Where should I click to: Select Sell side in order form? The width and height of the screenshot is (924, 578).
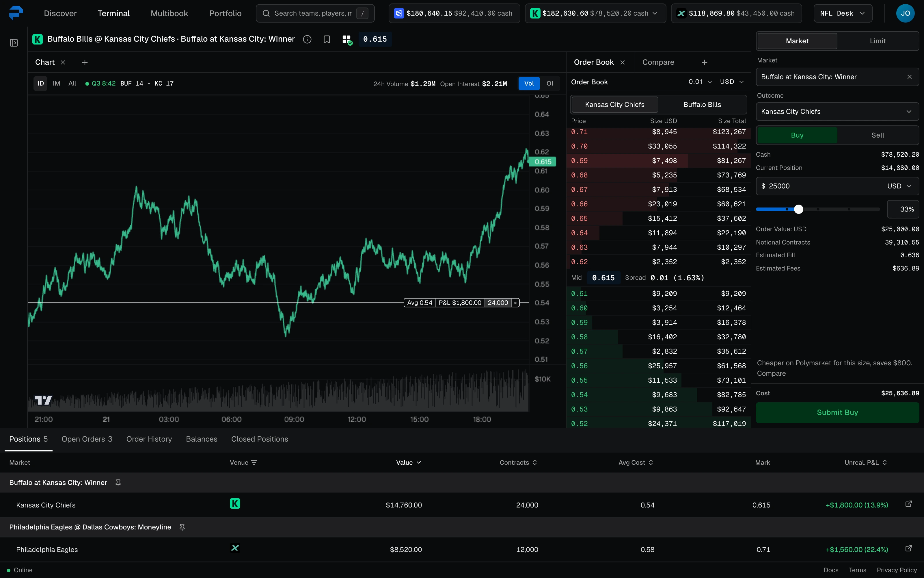(878, 135)
